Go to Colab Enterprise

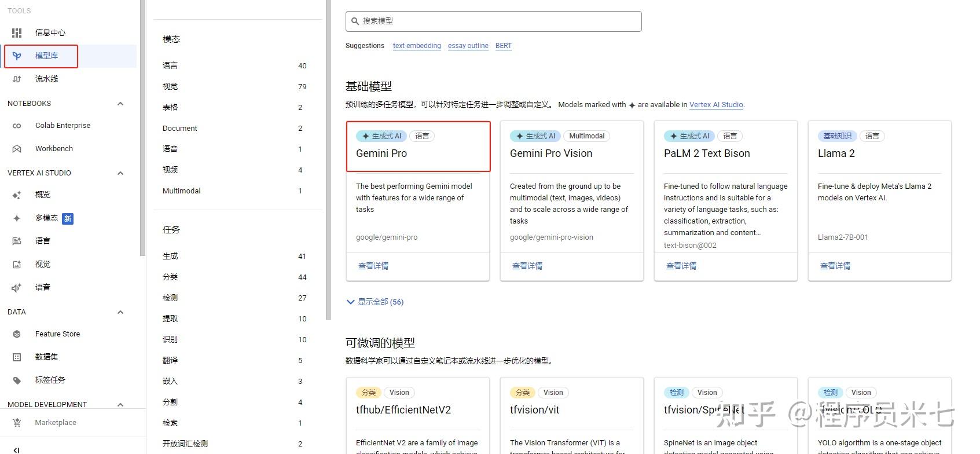click(69, 126)
